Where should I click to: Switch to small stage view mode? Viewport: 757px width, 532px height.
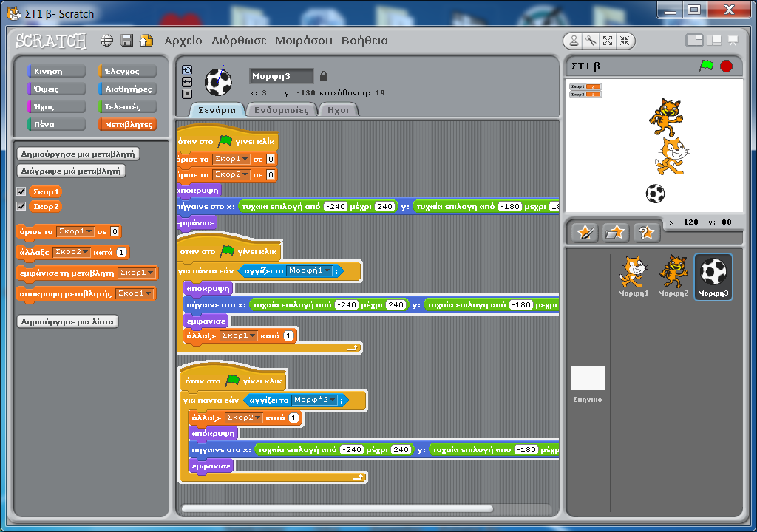tap(694, 41)
